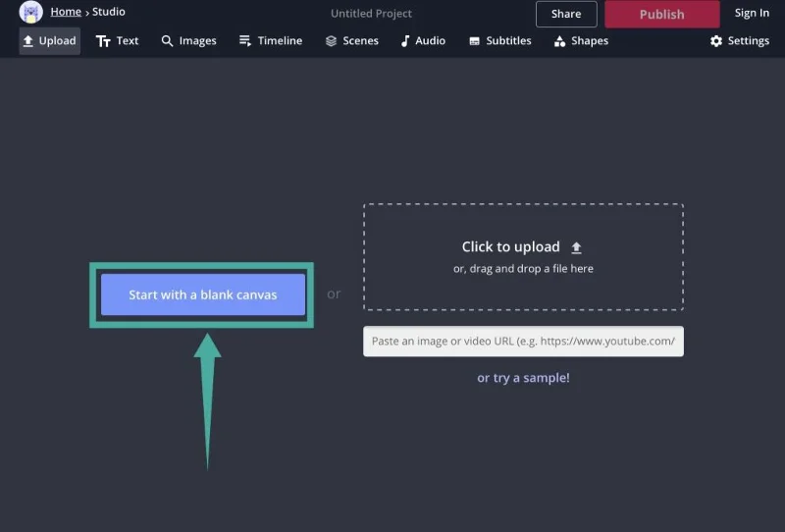785x532 pixels.
Task: Start with a blank canvas button
Action: pyautogui.click(x=203, y=294)
